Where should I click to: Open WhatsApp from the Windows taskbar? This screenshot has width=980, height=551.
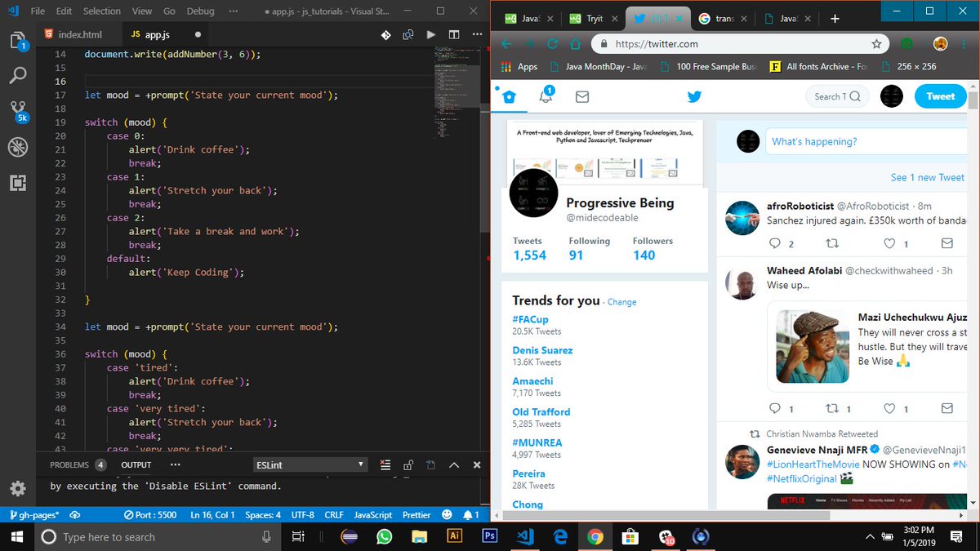385,536
